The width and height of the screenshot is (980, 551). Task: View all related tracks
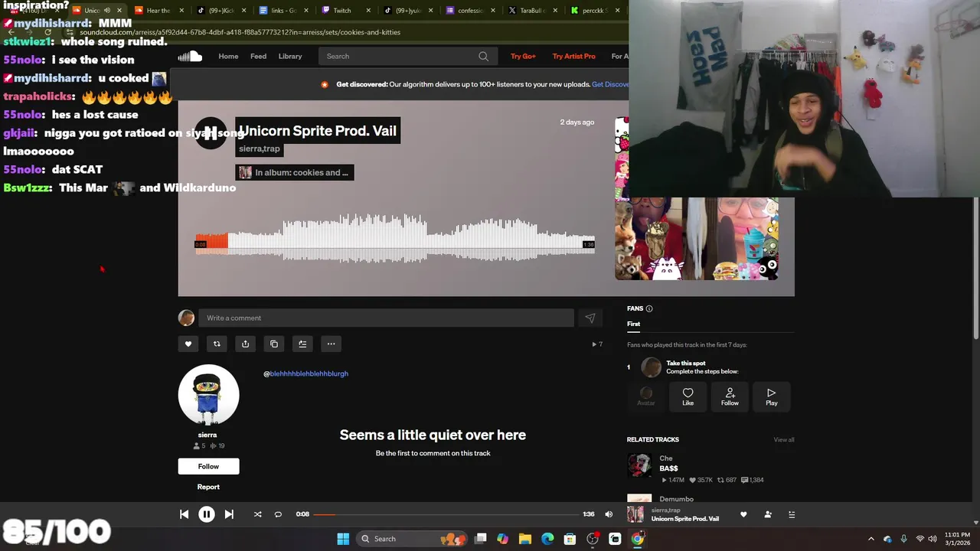click(783, 439)
